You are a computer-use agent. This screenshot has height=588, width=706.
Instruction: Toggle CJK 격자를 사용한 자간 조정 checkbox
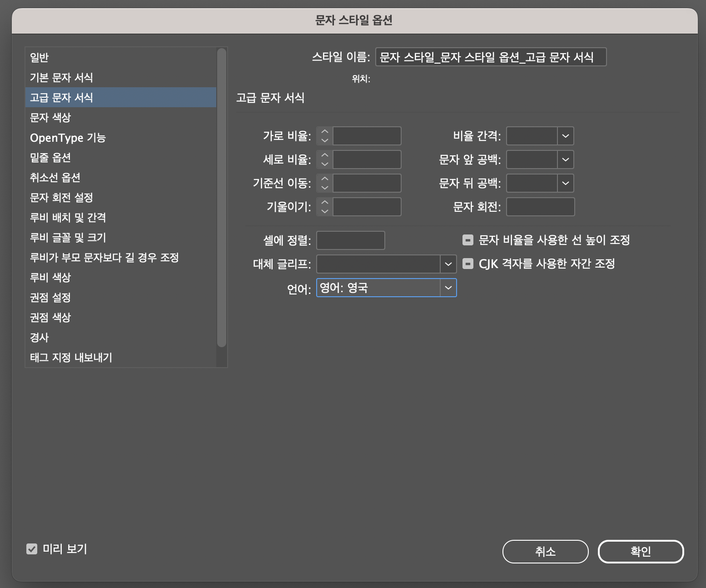pos(467,264)
